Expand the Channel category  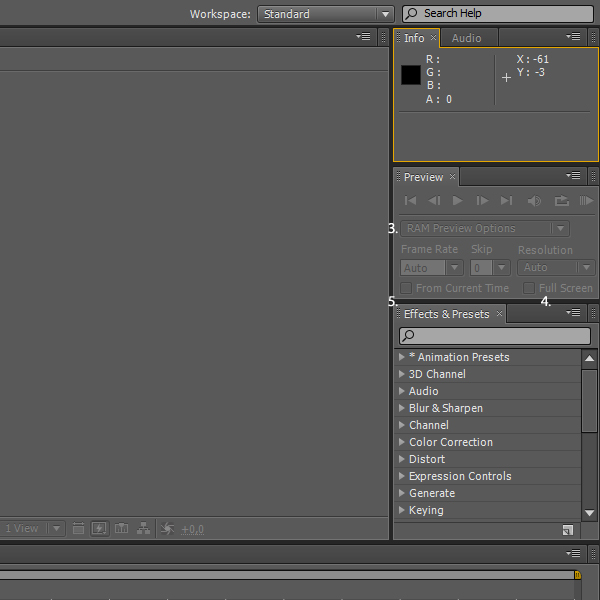point(401,425)
